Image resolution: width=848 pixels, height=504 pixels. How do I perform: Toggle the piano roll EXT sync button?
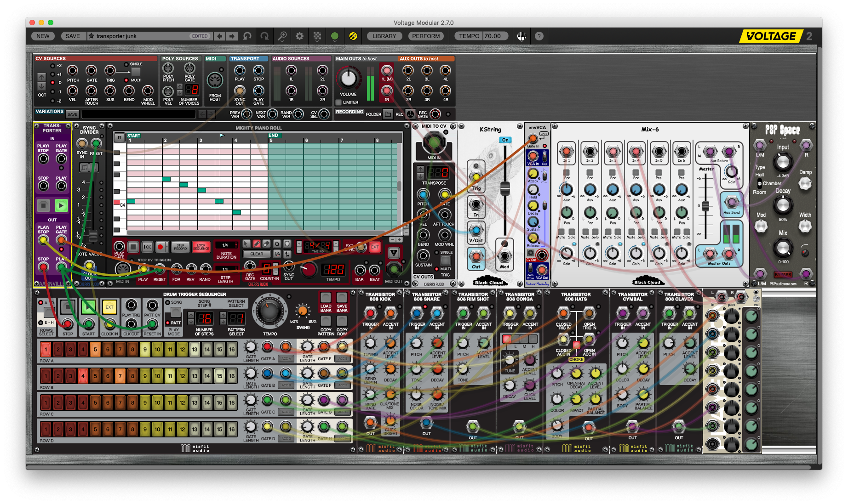[x=375, y=247]
